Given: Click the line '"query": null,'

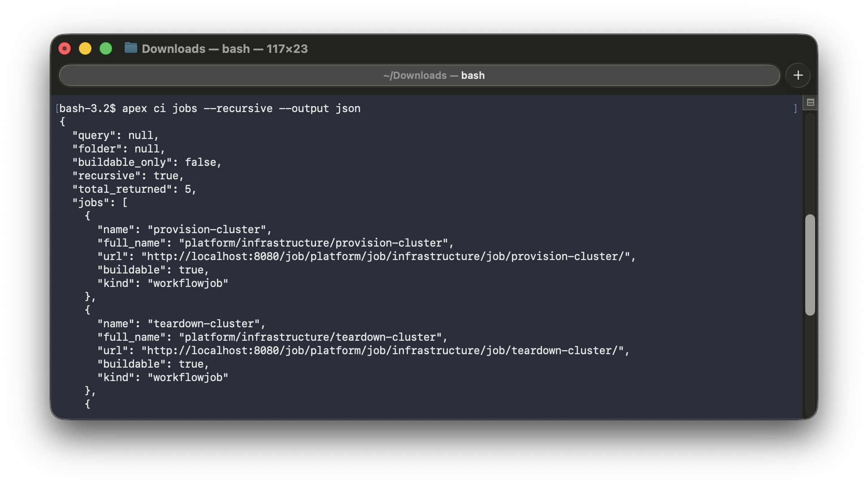Looking at the screenshot, I should pyautogui.click(x=115, y=135).
